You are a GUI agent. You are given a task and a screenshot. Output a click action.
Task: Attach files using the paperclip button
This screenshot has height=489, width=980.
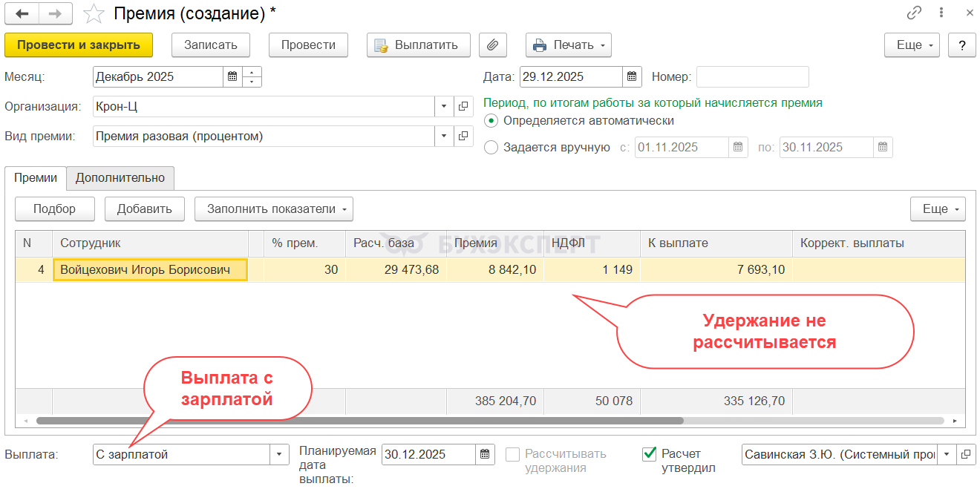coord(492,45)
